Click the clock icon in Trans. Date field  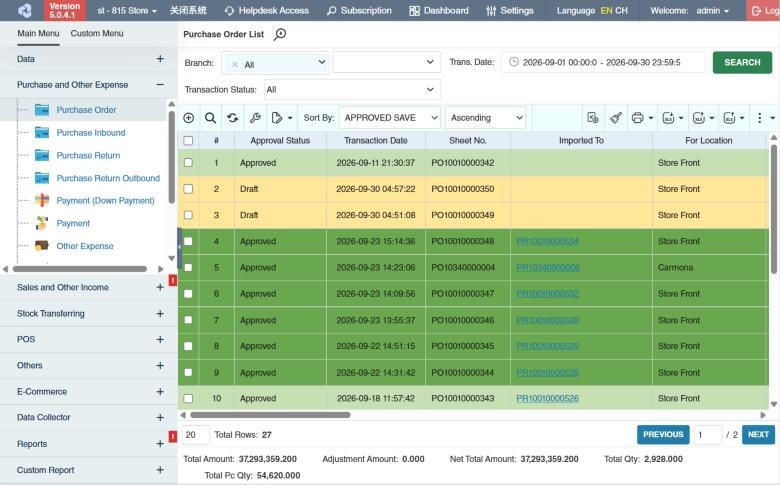point(514,62)
